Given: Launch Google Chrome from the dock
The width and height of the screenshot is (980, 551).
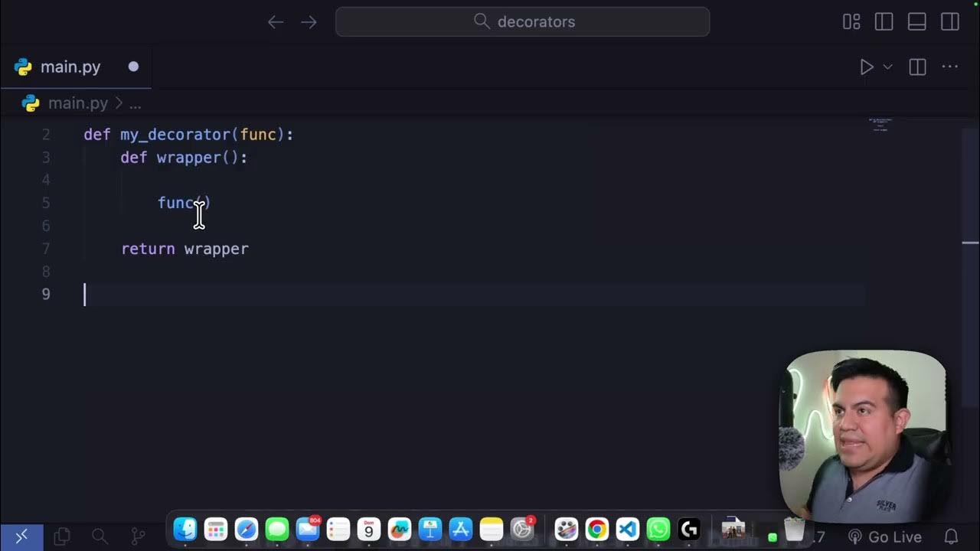Looking at the screenshot, I should (x=596, y=528).
